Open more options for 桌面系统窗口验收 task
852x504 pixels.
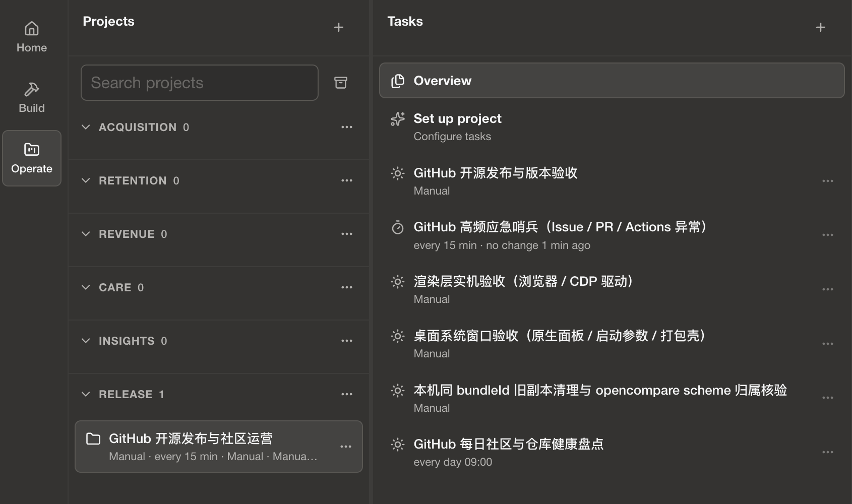828,344
